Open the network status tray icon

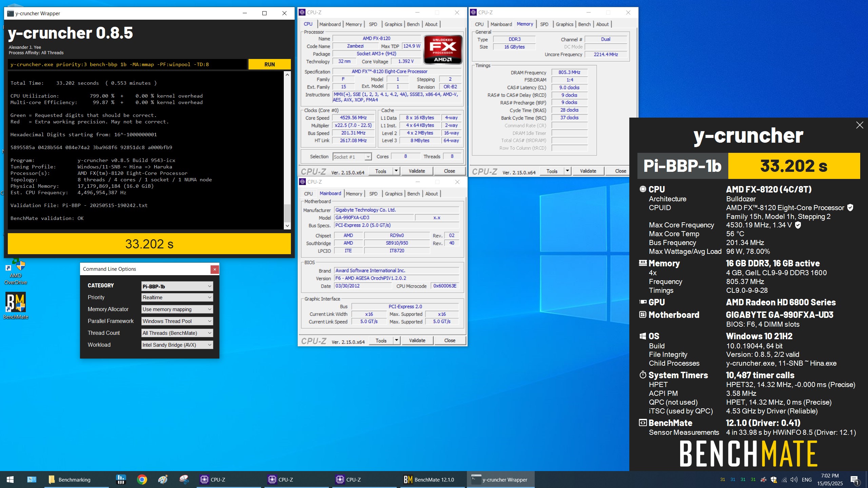click(x=784, y=480)
